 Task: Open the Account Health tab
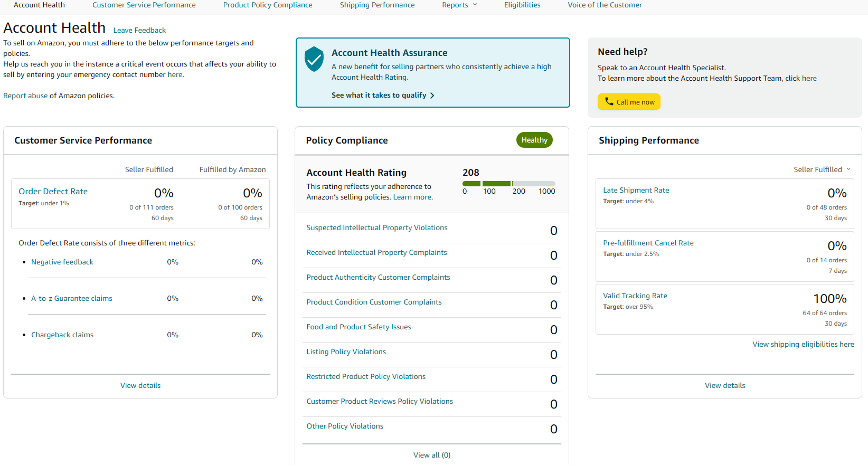pos(39,5)
